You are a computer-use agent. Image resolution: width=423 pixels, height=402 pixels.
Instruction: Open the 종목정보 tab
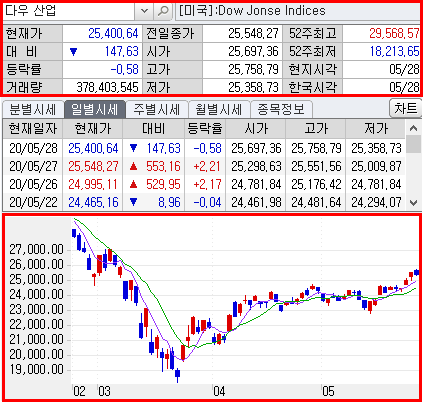point(281,109)
